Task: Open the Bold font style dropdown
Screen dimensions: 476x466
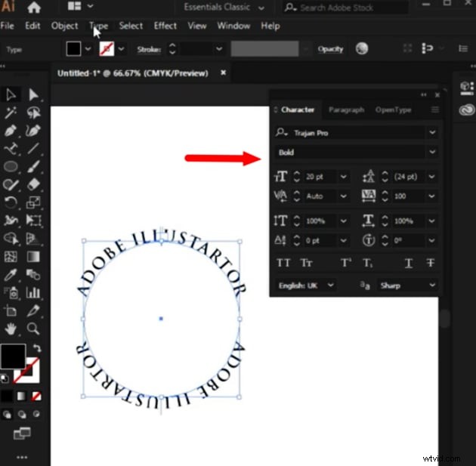Action: coord(432,152)
